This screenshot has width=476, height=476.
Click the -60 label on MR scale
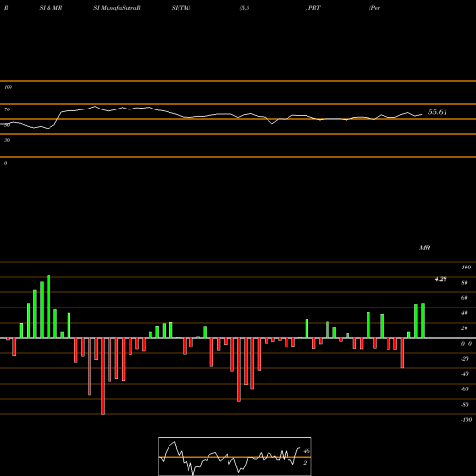pos(465,389)
